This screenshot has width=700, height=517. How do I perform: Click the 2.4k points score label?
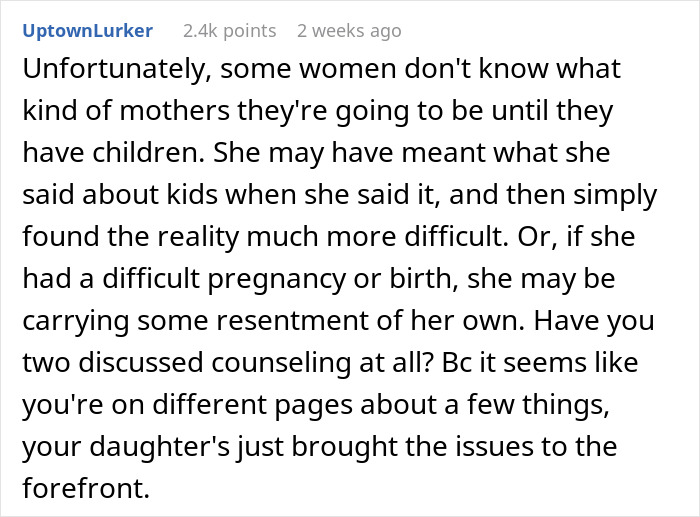coord(229,31)
